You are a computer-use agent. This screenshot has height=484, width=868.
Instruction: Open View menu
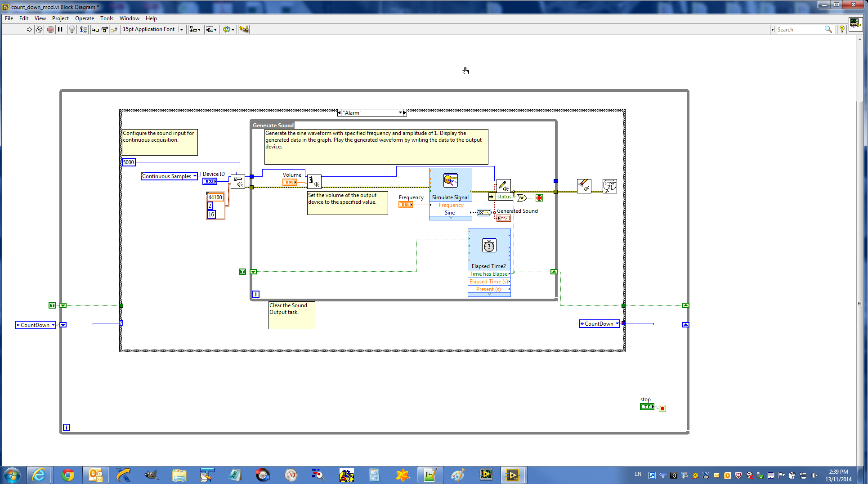40,18
